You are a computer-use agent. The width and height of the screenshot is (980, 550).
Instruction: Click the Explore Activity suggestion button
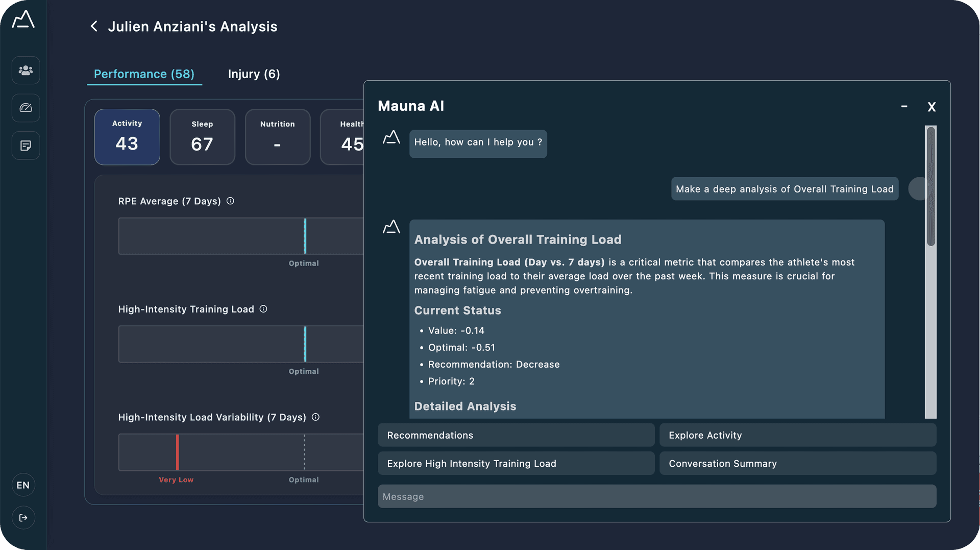[798, 435]
